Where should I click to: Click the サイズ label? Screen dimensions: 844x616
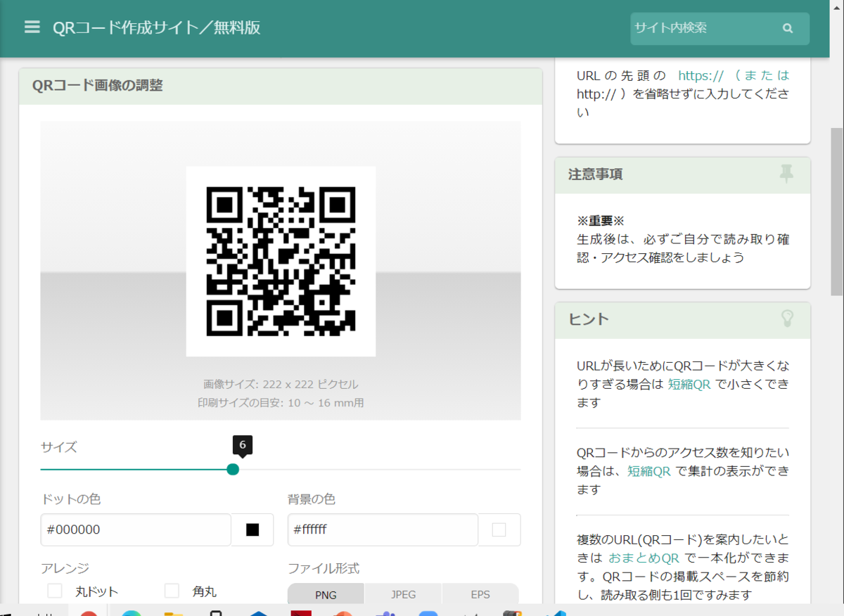[x=59, y=447]
